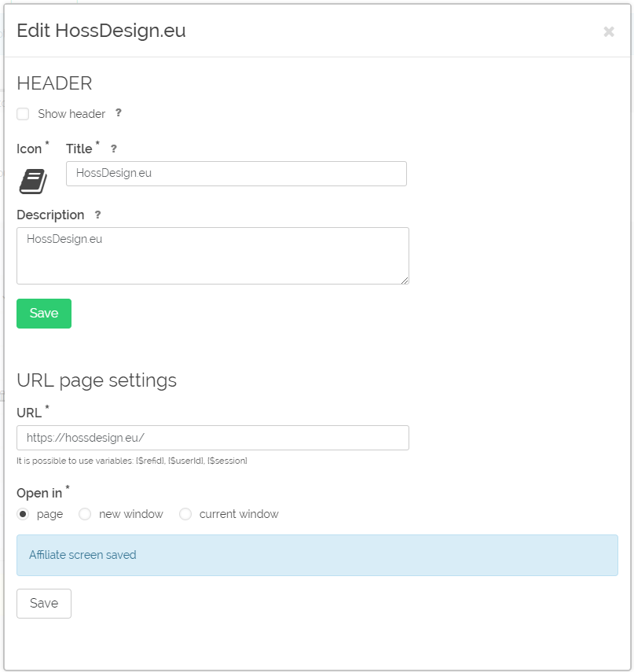Focus the URL field containing https://hossdesign.eu/
The height and width of the screenshot is (672, 634).
(x=212, y=438)
